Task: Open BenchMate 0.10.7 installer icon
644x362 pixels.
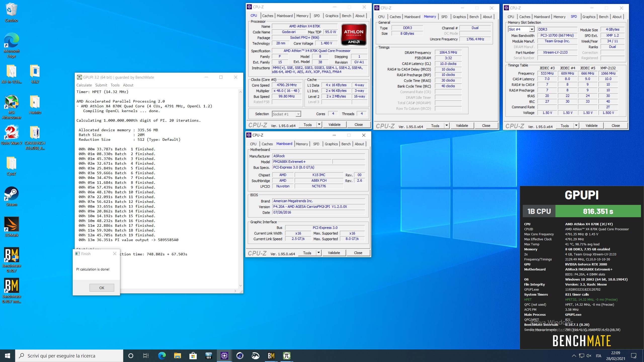Action: click(x=11, y=291)
